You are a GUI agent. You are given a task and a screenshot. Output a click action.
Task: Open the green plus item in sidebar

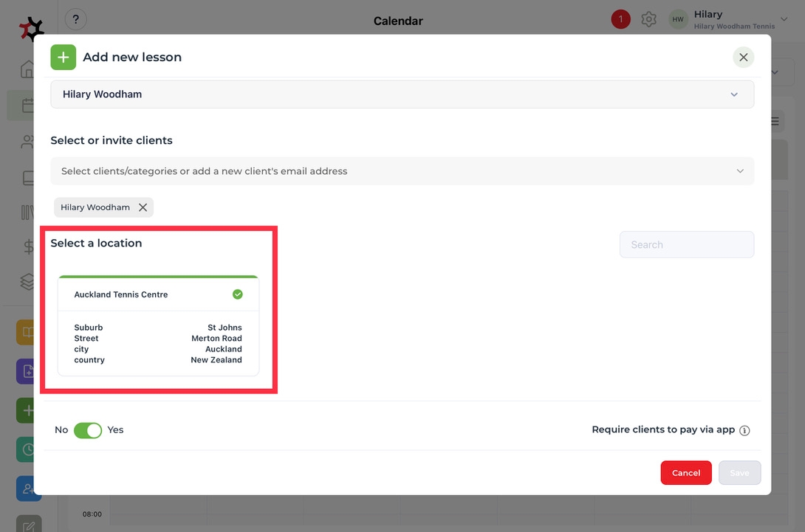point(28,410)
